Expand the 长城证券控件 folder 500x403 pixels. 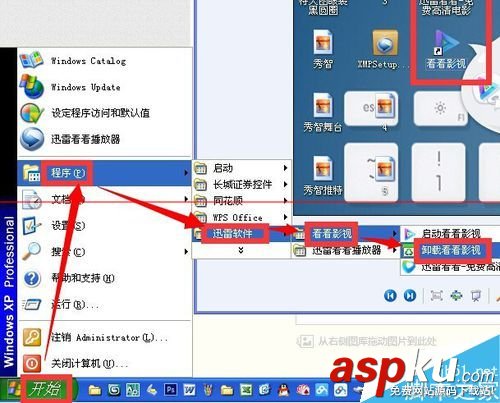tap(241, 184)
